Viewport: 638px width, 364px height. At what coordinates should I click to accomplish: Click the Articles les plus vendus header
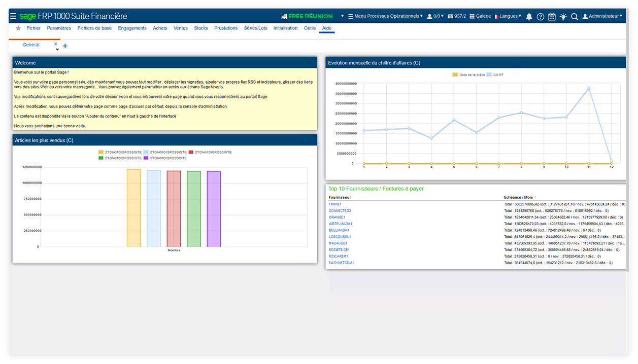[164, 140]
